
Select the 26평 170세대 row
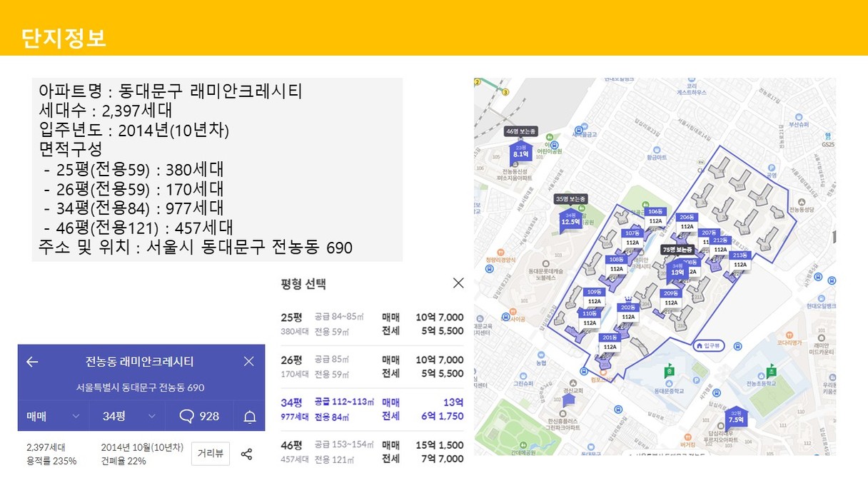tap(373, 367)
